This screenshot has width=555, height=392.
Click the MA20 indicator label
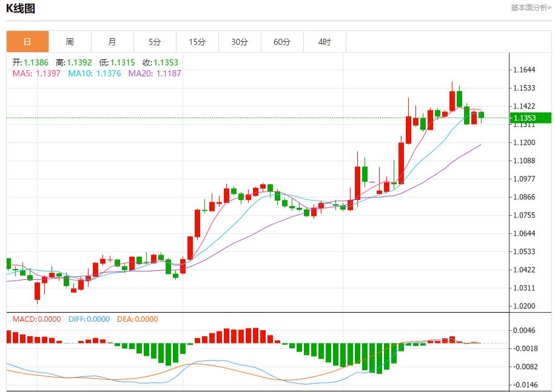click(x=154, y=73)
